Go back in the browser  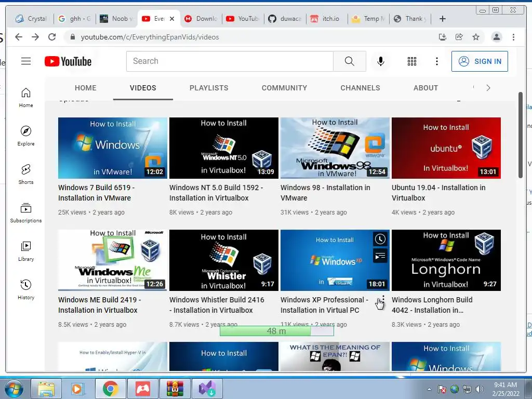pos(19,37)
